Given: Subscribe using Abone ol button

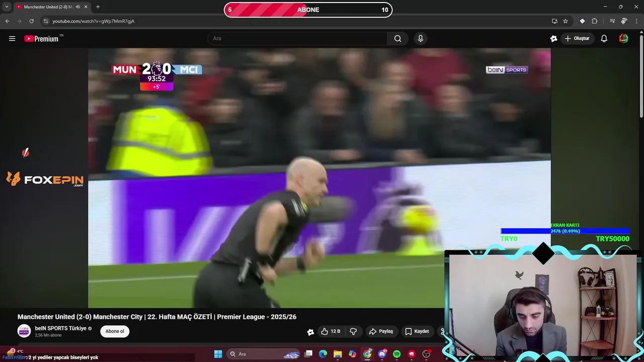Looking at the screenshot, I should click(115, 331).
